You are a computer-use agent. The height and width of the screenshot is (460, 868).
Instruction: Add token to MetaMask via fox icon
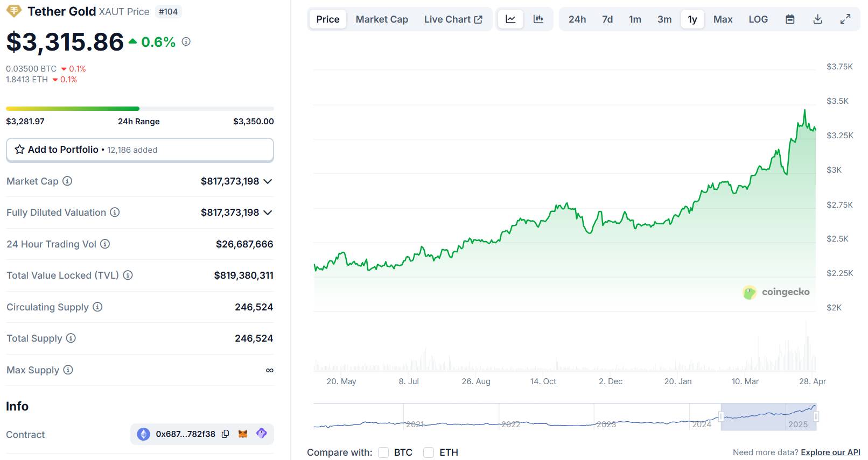(x=243, y=434)
